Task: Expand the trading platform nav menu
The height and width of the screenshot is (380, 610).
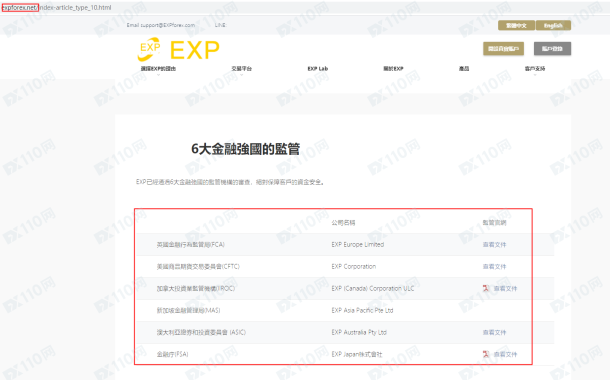Action: (242, 69)
